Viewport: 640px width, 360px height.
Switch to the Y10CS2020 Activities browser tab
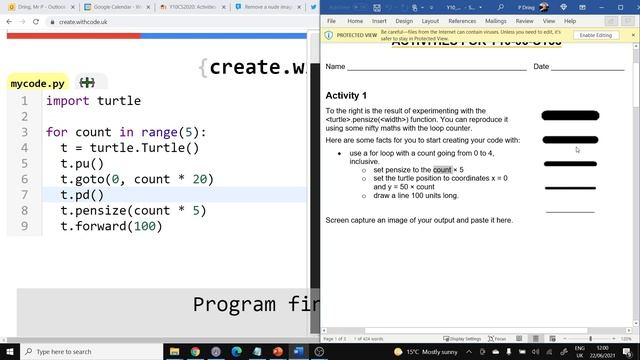tap(192, 7)
